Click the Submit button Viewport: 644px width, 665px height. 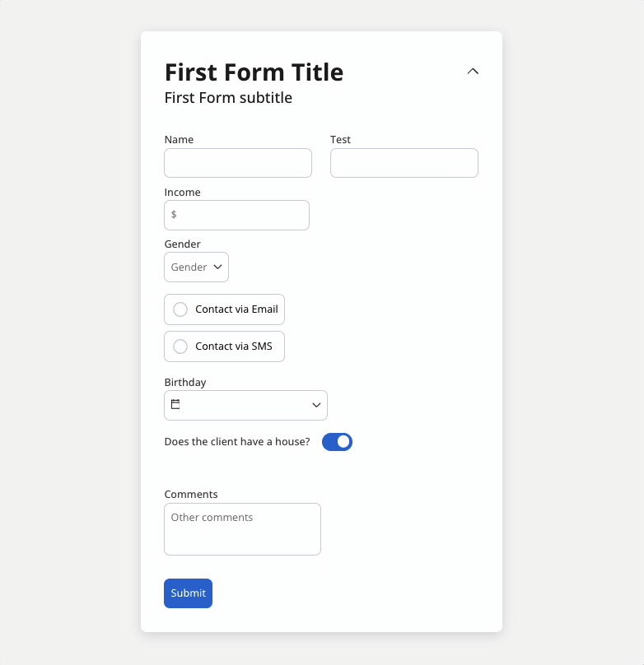(188, 593)
